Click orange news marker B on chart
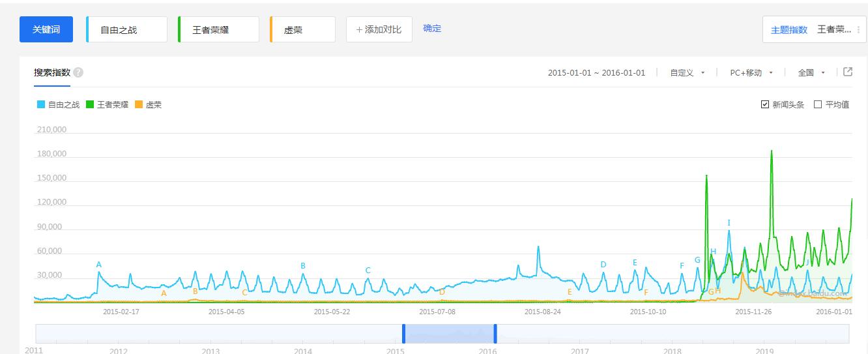This screenshot has height=354, width=868. point(195,291)
